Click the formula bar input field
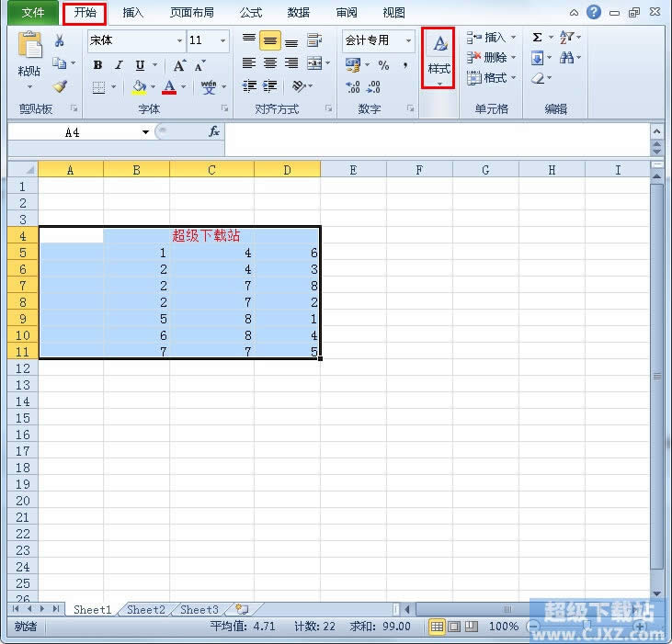 [x=438, y=140]
